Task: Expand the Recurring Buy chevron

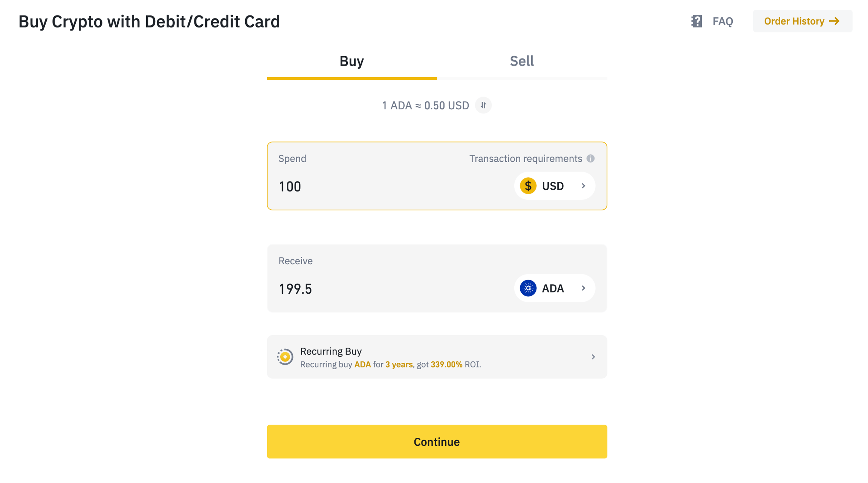Action: (593, 357)
